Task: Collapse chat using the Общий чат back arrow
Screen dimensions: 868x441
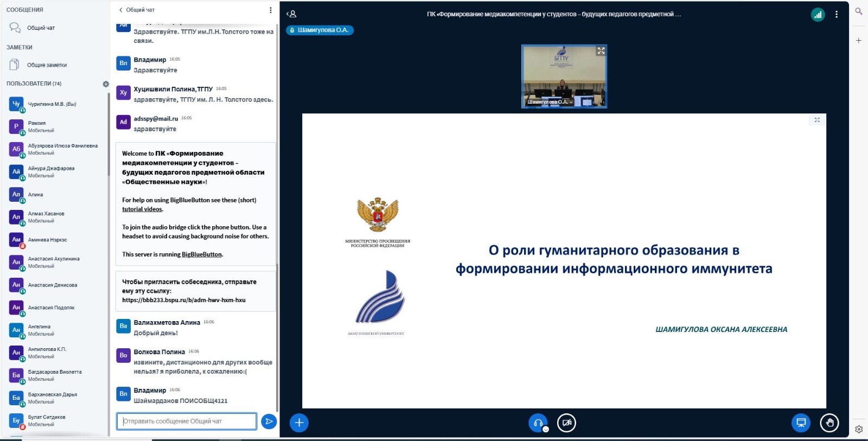Action: click(x=121, y=10)
